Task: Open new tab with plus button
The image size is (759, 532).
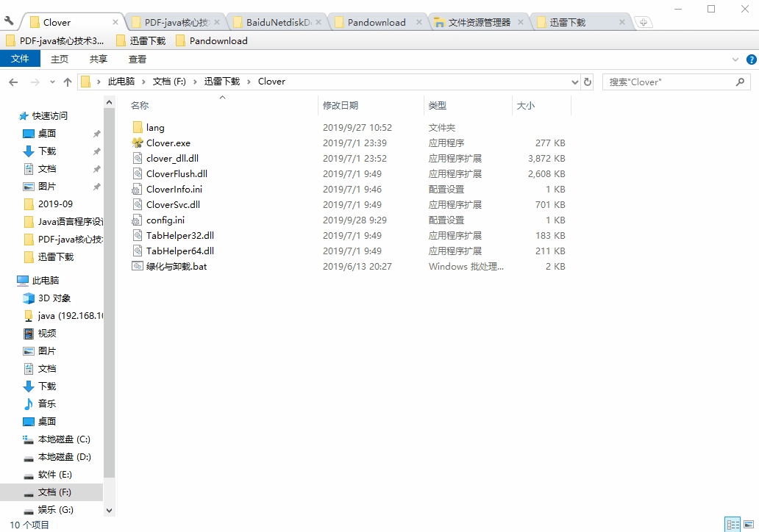Action: click(x=644, y=22)
